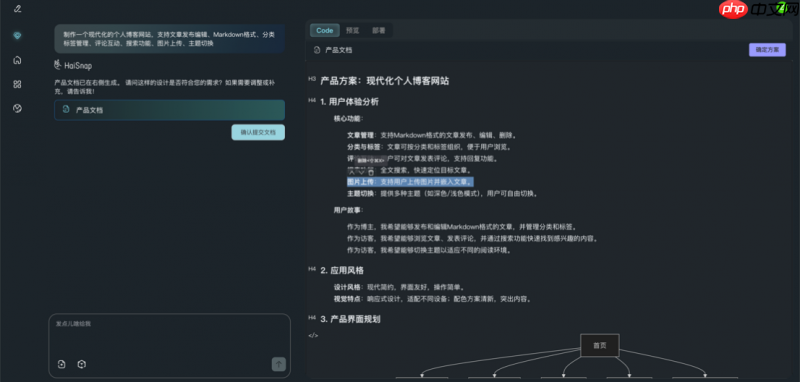The height and width of the screenshot is (382, 800).
Task: Click the 文章管理 bullet line
Action: pyautogui.click(x=432, y=135)
